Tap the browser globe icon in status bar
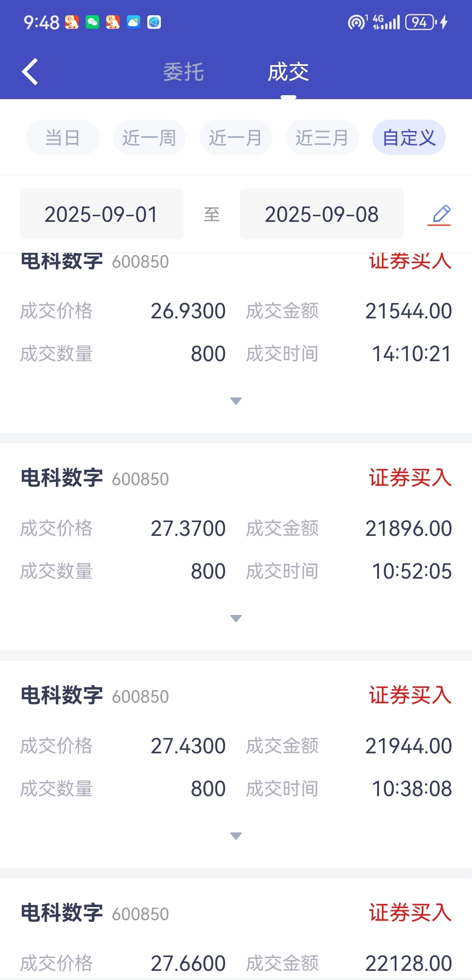 tap(154, 22)
